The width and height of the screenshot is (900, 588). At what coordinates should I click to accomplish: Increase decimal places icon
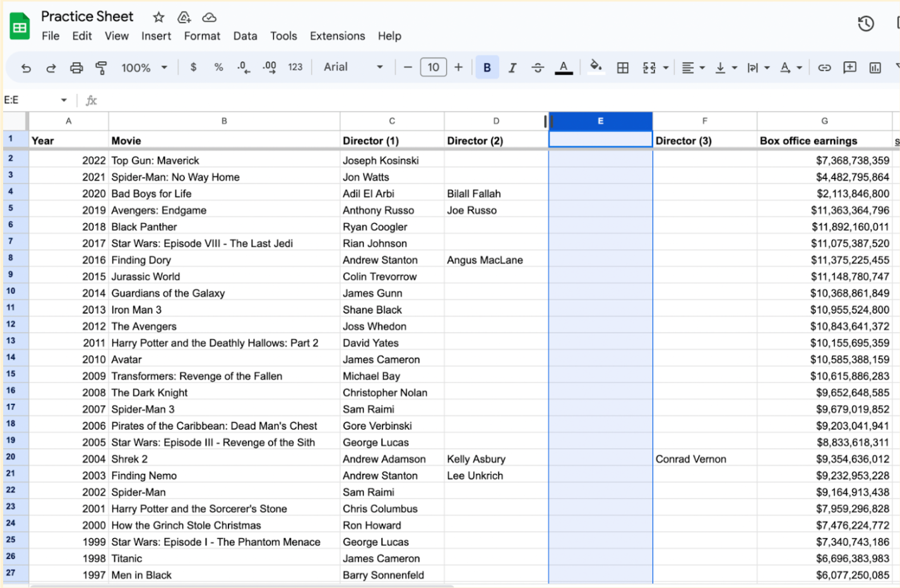click(x=269, y=67)
